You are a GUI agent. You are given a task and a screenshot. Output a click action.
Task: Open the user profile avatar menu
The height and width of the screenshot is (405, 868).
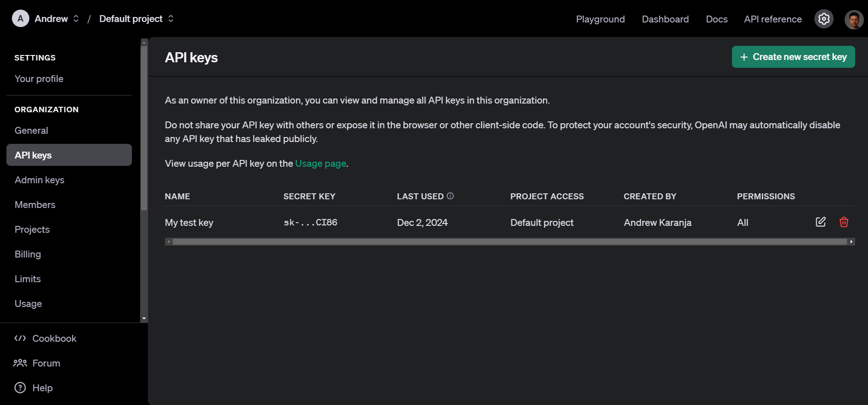pos(854,19)
